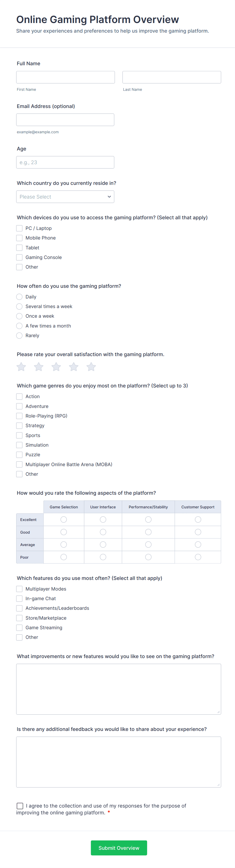Agree to the response collection consent checkbox
This screenshot has width=235, height=868.
pyautogui.click(x=20, y=806)
